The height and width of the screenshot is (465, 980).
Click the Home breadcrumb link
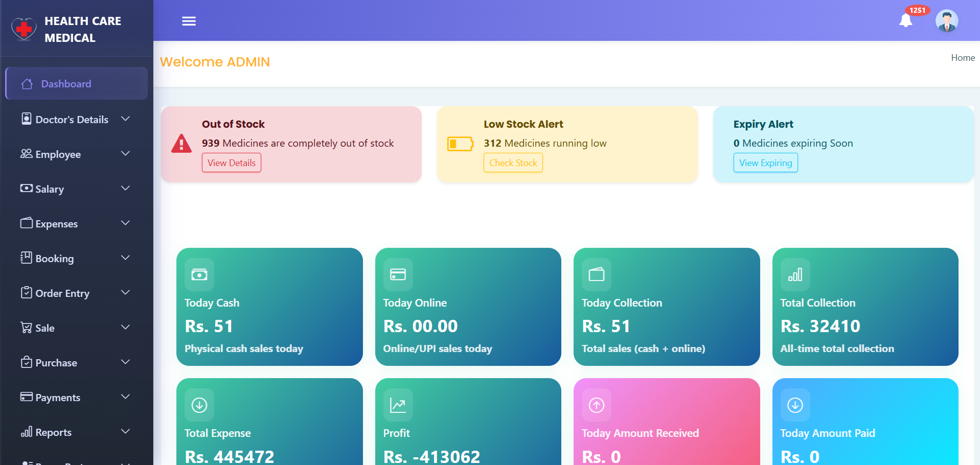pyautogui.click(x=963, y=58)
